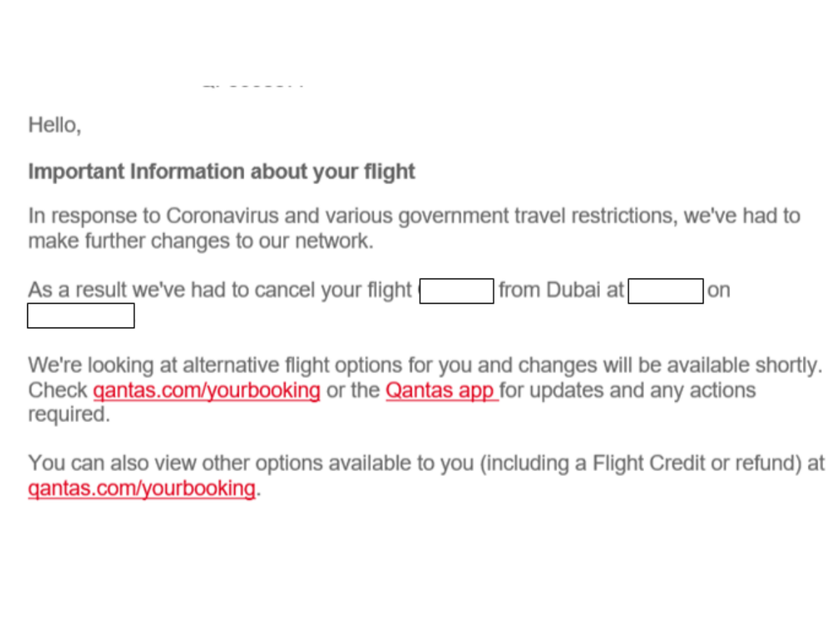Click the "Hello," greeting text
Screen dimensions: 840x630
[55, 126]
